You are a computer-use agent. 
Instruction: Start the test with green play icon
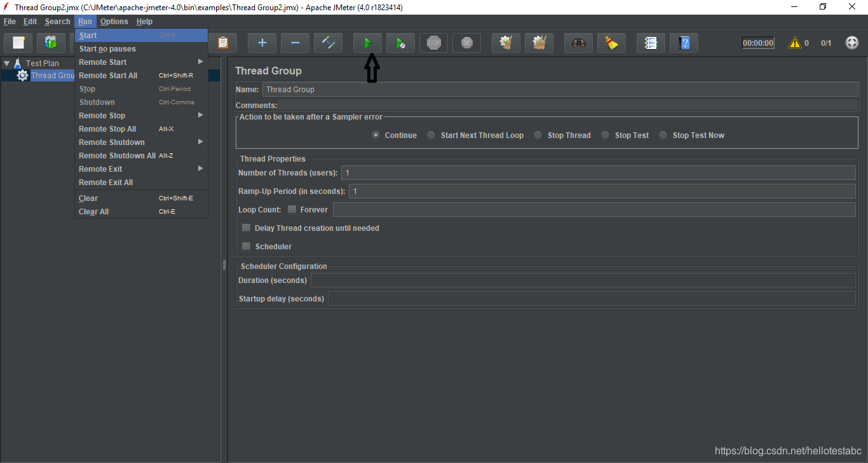[367, 43]
